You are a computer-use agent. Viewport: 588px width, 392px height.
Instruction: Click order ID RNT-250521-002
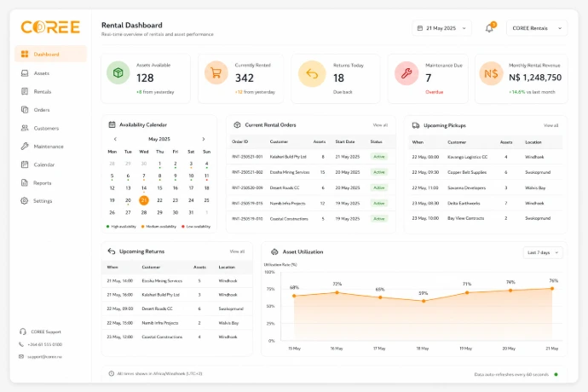(x=247, y=172)
